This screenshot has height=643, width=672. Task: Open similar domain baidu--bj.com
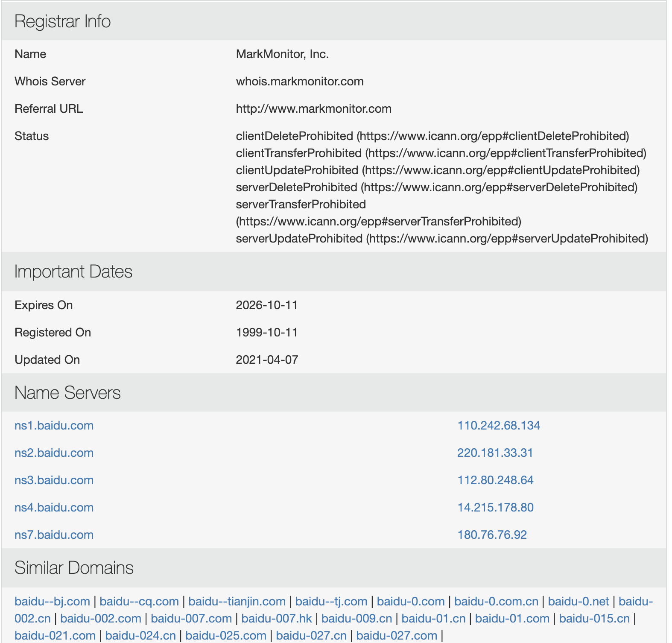click(52, 602)
